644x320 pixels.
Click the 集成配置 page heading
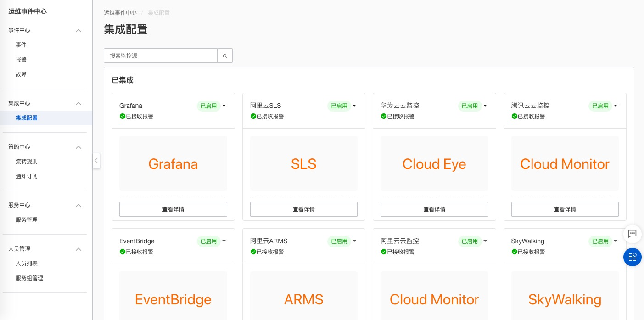[x=126, y=29]
